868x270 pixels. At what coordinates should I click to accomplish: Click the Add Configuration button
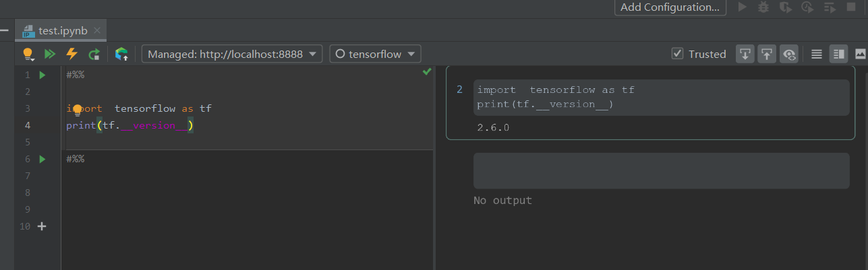[670, 7]
